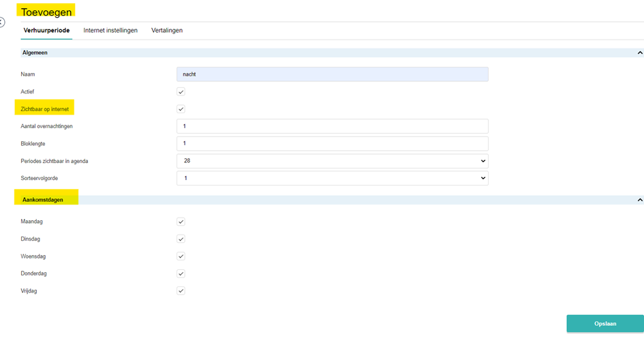
Task: Open the Periodes zichtbaar in agenda dropdown
Action: coord(333,161)
